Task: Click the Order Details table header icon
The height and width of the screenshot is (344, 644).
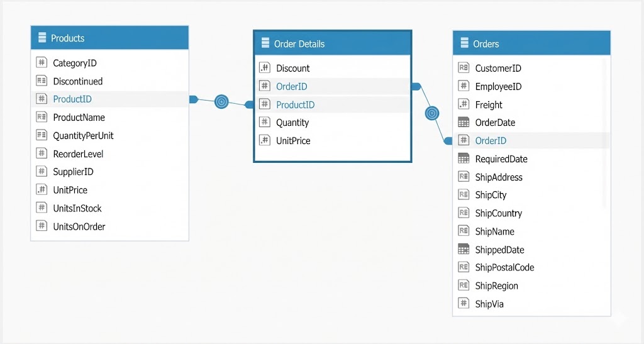Action: pos(265,44)
